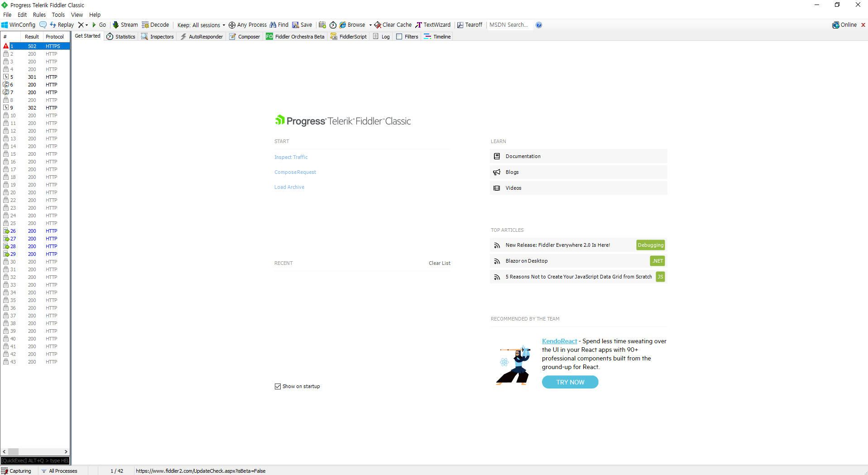
Task: Click TRY NOW button
Action: point(570,382)
